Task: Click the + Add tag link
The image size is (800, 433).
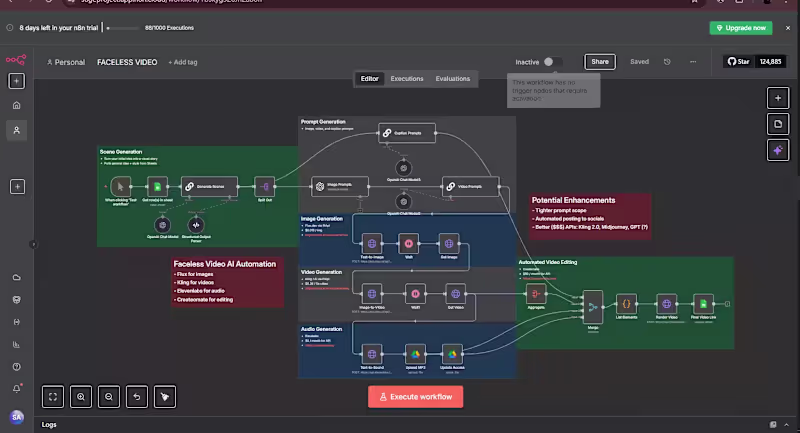Action: 183,62
